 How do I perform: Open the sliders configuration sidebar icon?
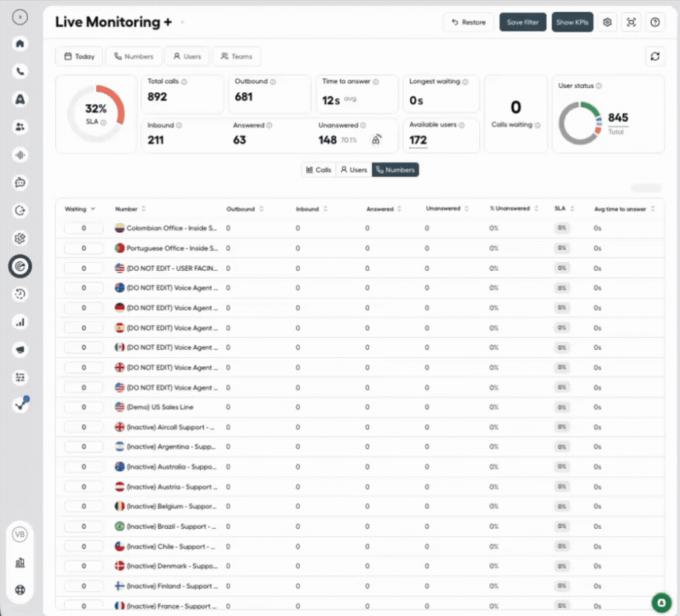20,377
